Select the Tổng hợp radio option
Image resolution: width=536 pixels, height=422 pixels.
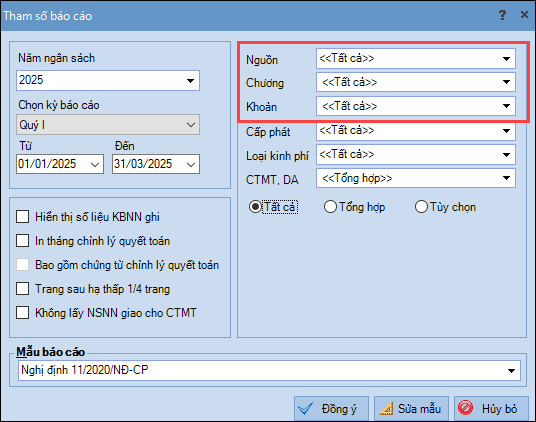click(x=330, y=207)
